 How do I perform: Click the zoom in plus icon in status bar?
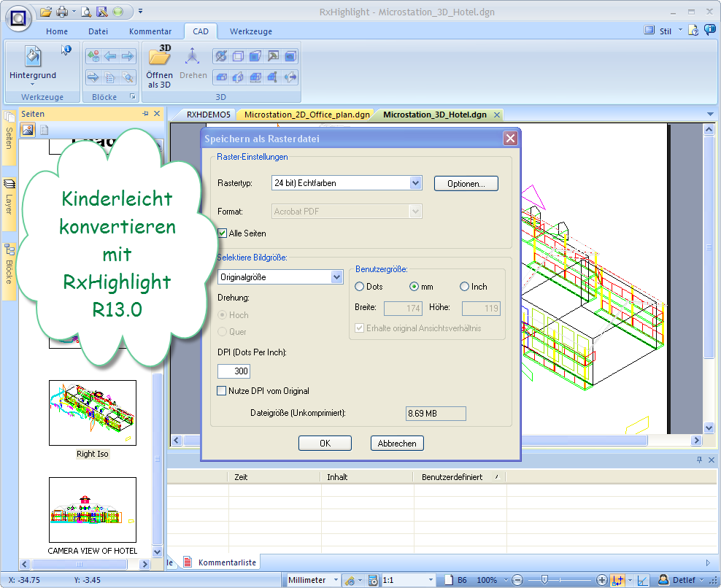click(602, 580)
